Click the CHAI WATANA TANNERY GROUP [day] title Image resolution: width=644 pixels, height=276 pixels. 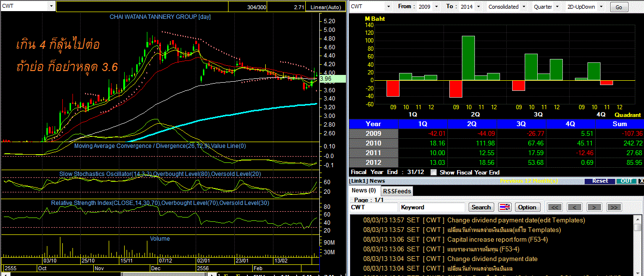coord(160,17)
